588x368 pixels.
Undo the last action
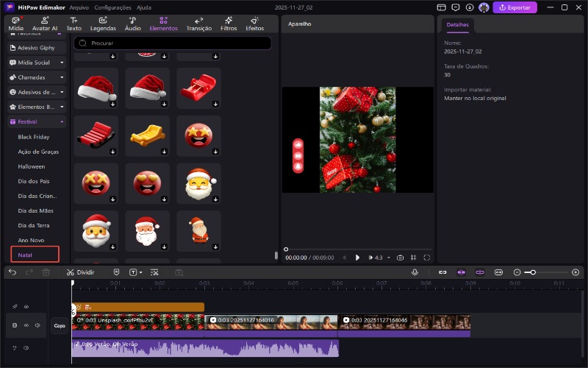[12, 272]
